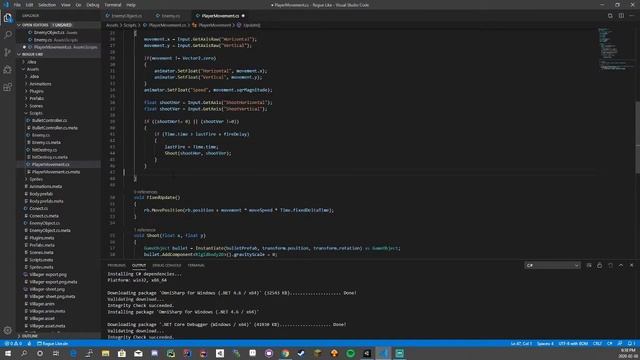
Task: Expand the Outline section
Action: click(x=58, y=336)
